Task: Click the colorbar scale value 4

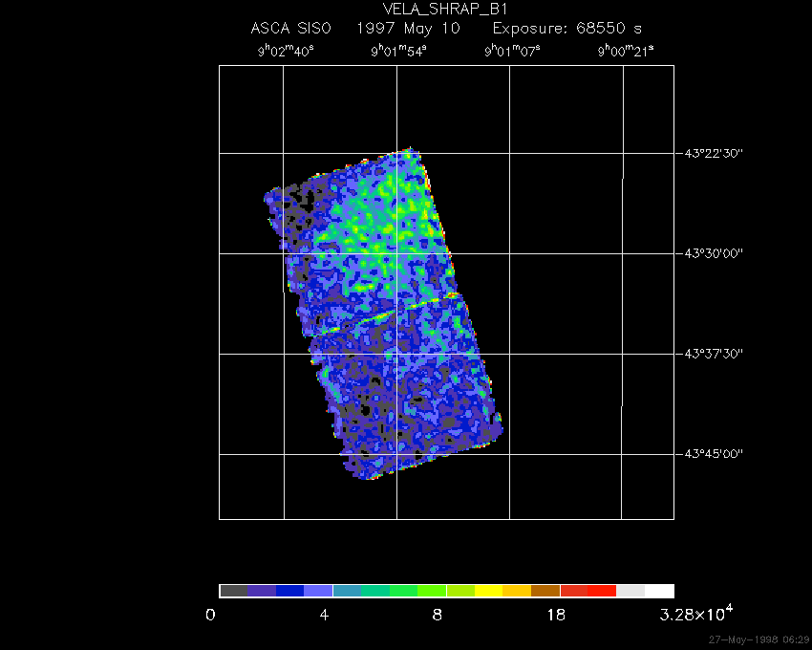Action: coord(324,616)
